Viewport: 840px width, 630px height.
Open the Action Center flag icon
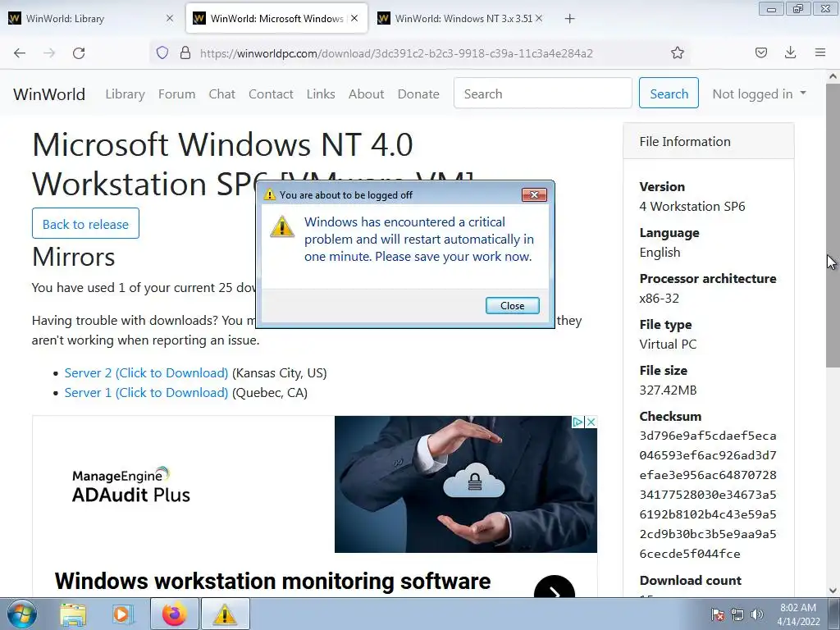click(718, 614)
